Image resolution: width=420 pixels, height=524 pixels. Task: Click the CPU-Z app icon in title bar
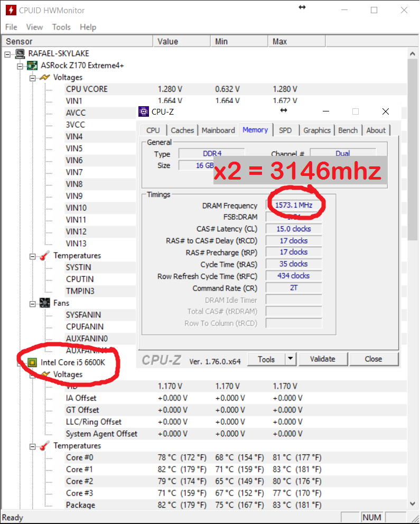pyautogui.click(x=144, y=111)
